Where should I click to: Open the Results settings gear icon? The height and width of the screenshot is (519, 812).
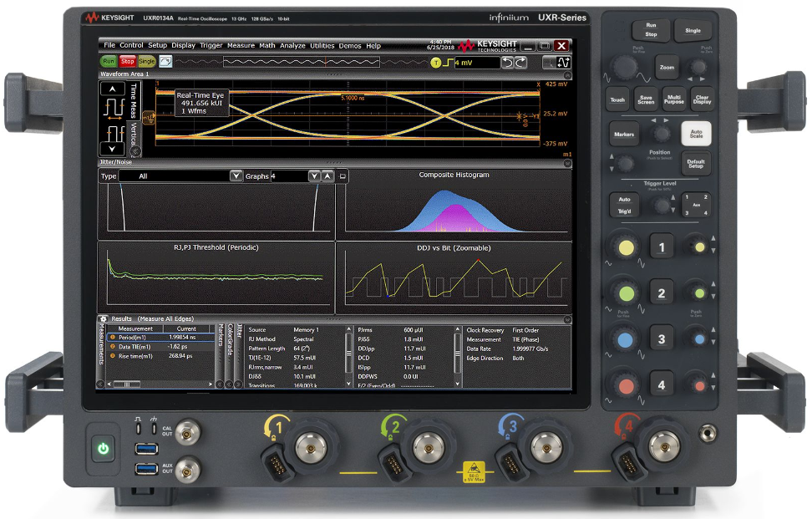[x=103, y=319]
